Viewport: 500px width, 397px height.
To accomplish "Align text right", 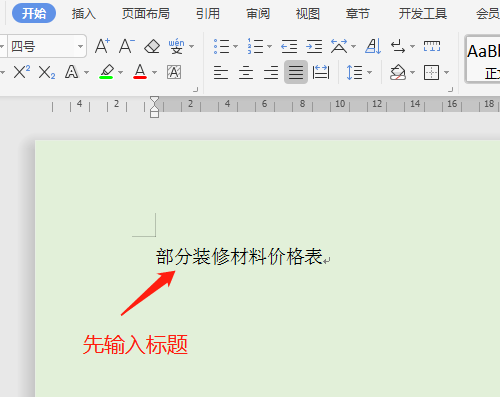I will (271, 72).
